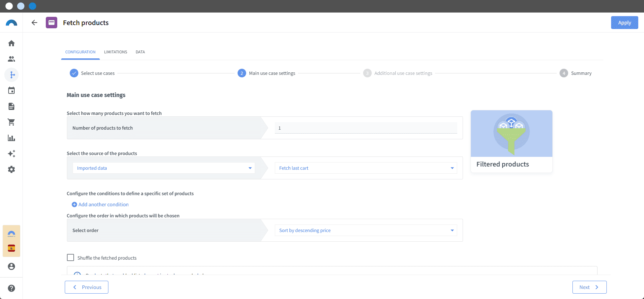Click the Main use case settings step label
The height and width of the screenshot is (299, 644).
coord(272,73)
